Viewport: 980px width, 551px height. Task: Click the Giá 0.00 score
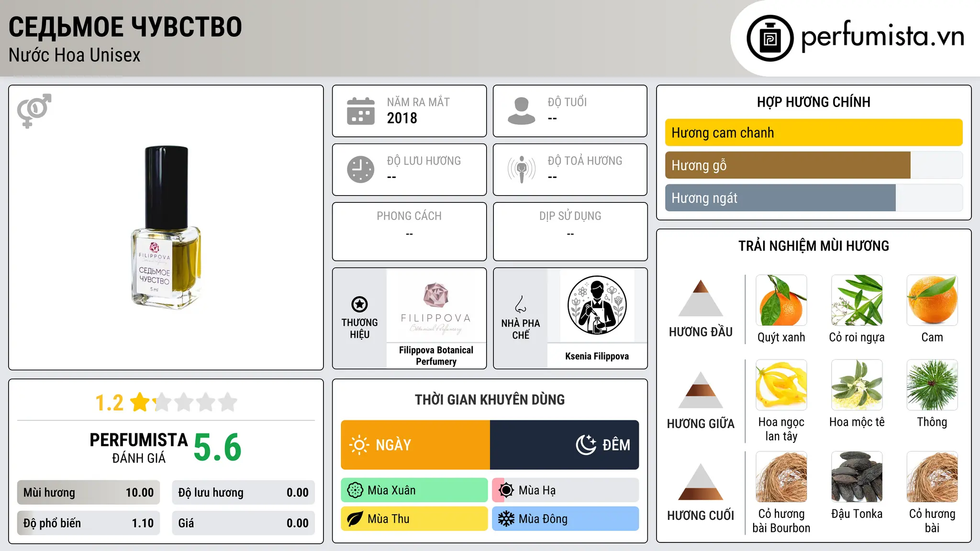point(244,523)
